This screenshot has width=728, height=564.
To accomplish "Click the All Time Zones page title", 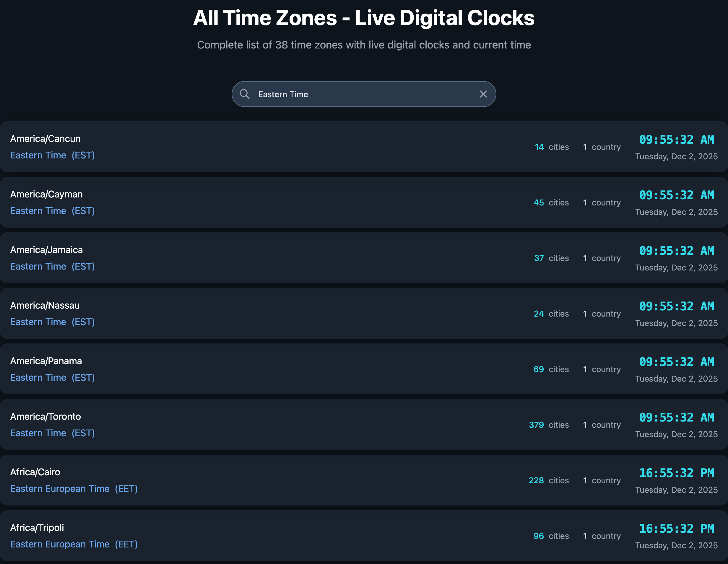I will [364, 18].
